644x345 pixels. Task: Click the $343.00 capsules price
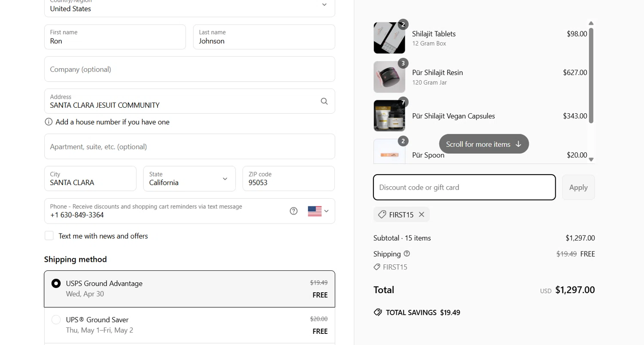click(575, 116)
